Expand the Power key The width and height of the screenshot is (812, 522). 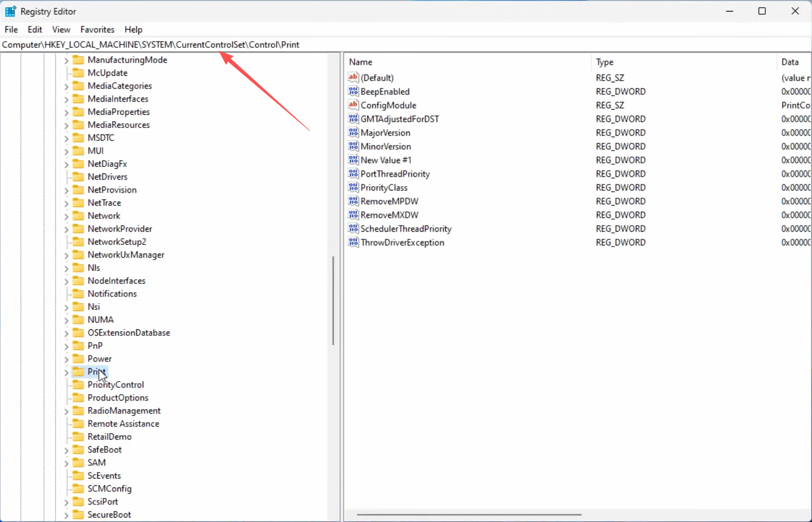pyautogui.click(x=66, y=359)
